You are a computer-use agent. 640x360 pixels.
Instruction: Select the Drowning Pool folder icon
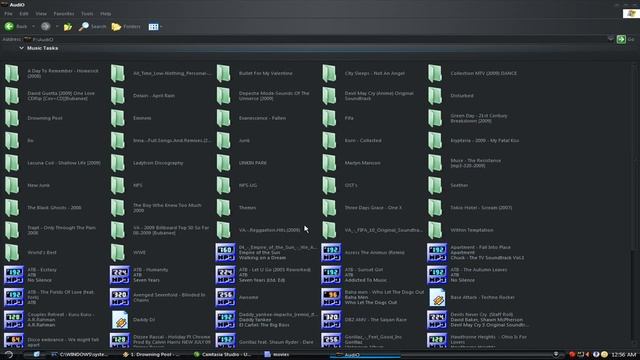12,118
